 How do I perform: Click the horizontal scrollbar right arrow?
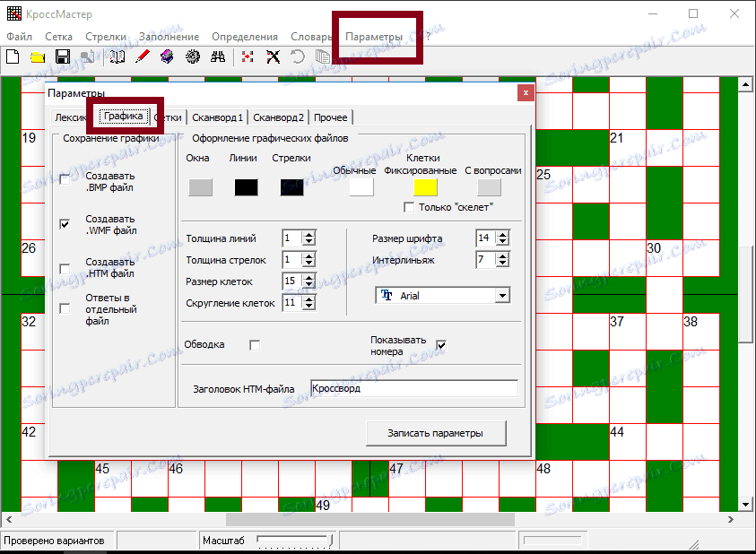731,519
